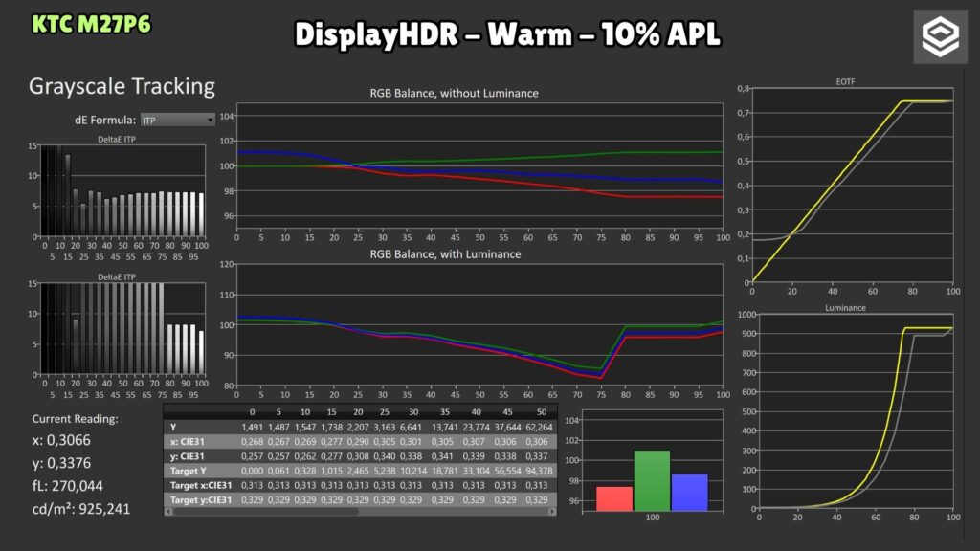Screen dimensions: 980x551
Task: Click the layered-cube logo icon
Action: [940, 37]
